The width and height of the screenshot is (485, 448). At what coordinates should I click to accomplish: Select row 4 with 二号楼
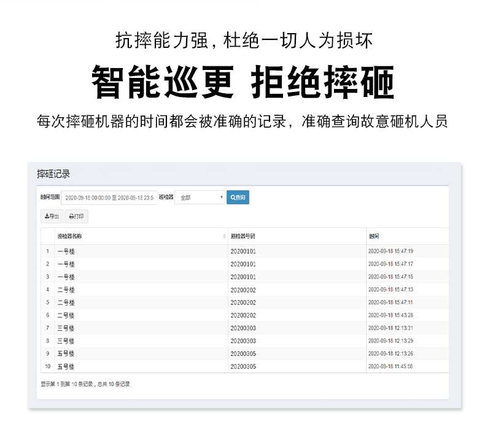[66, 290]
